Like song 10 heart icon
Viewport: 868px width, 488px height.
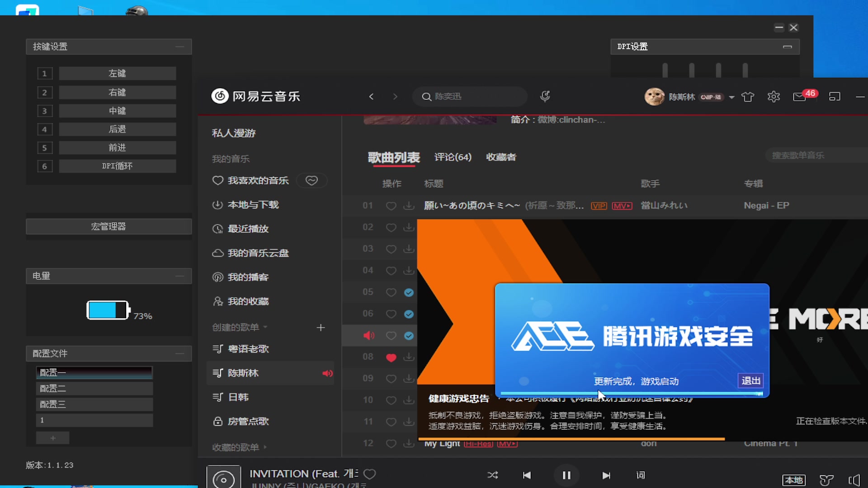coord(391,400)
